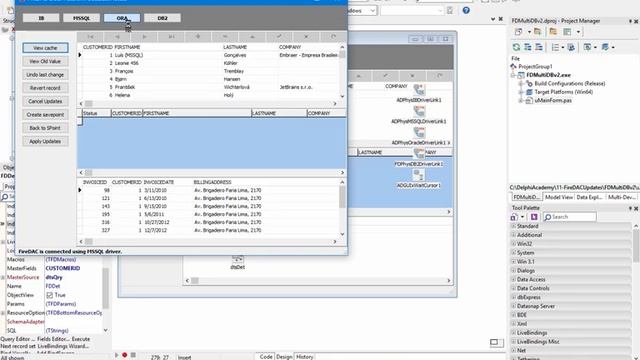Click the Back to SPoint button

45,128
